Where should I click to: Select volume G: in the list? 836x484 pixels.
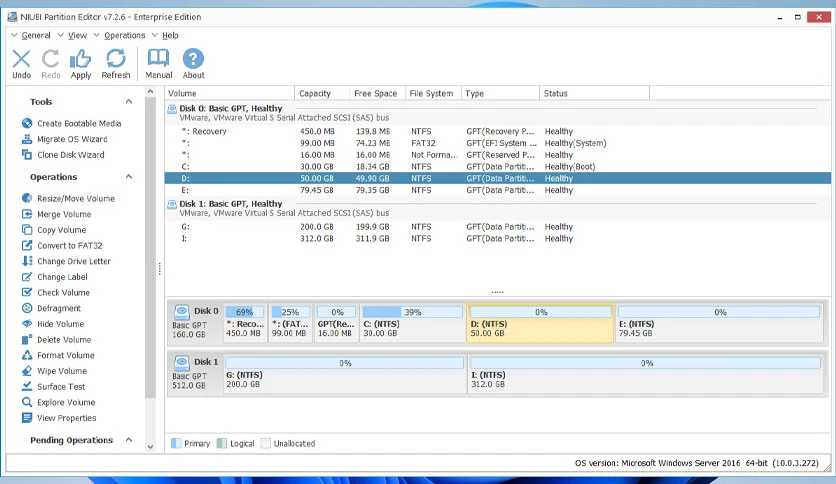coord(497,227)
